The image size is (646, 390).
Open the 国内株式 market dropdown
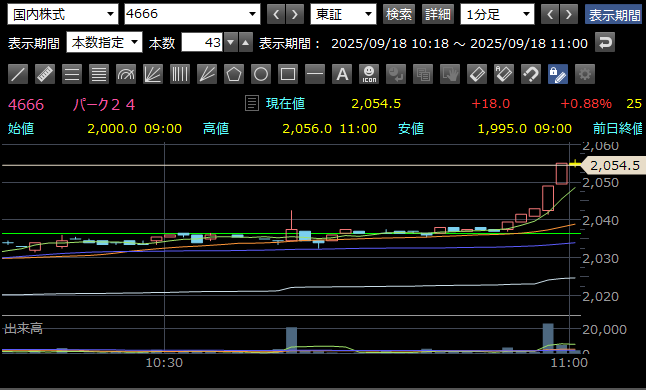63,14
